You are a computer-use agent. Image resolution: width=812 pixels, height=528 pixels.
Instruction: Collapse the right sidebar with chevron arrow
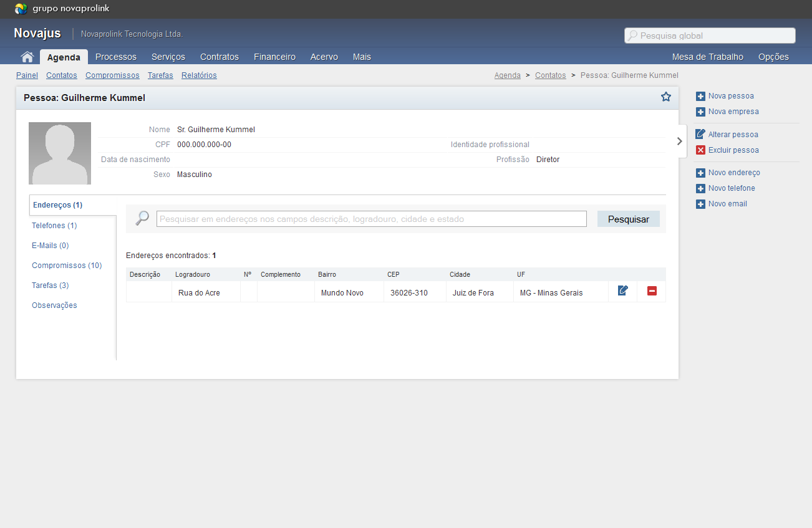pyautogui.click(x=679, y=142)
